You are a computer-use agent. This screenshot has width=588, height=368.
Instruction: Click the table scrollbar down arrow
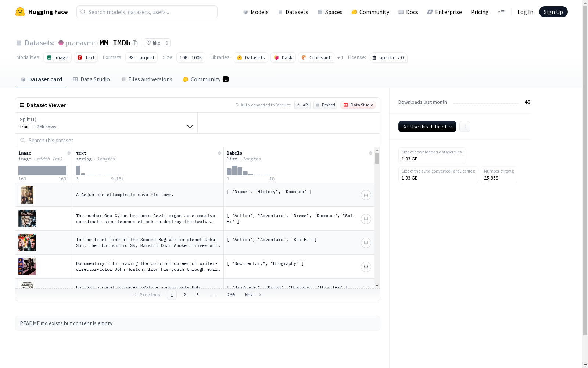377,286
